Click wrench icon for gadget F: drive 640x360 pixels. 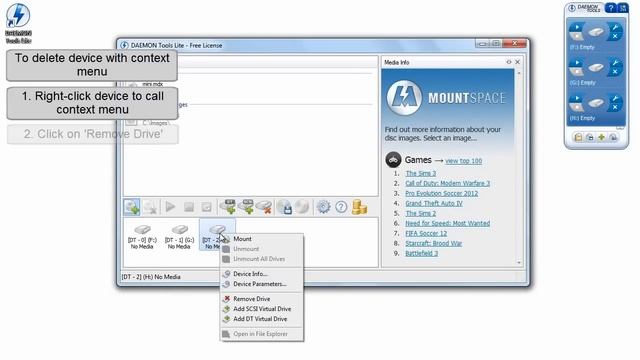pyautogui.click(x=615, y=27)
